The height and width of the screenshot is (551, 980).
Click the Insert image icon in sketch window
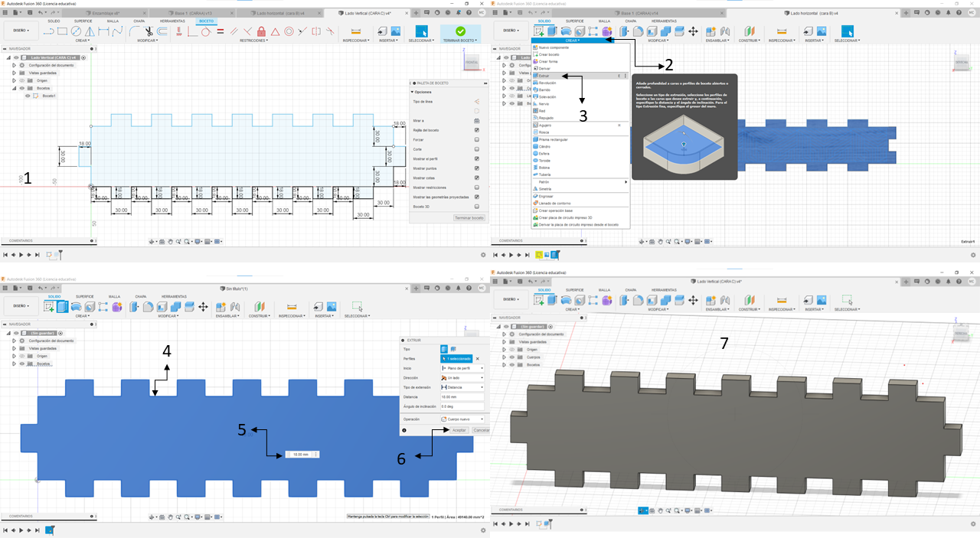point(395,31)
